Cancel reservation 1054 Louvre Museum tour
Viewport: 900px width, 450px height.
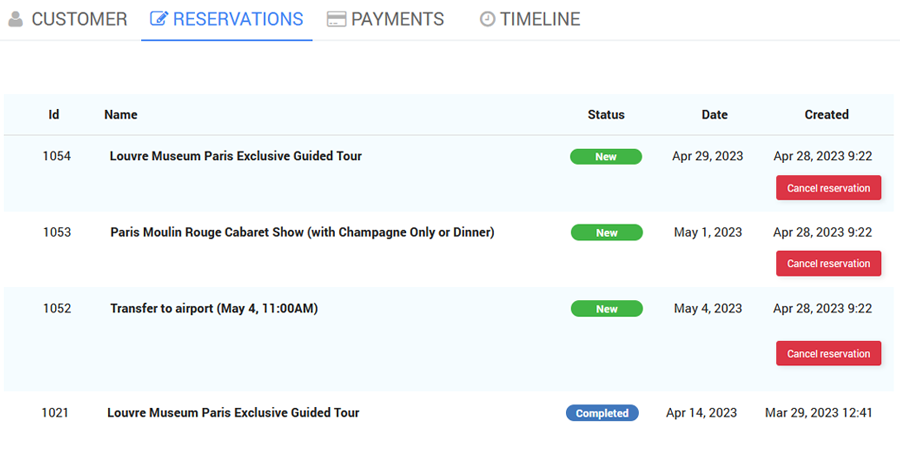pyautogui.click(x=828, y=188)
